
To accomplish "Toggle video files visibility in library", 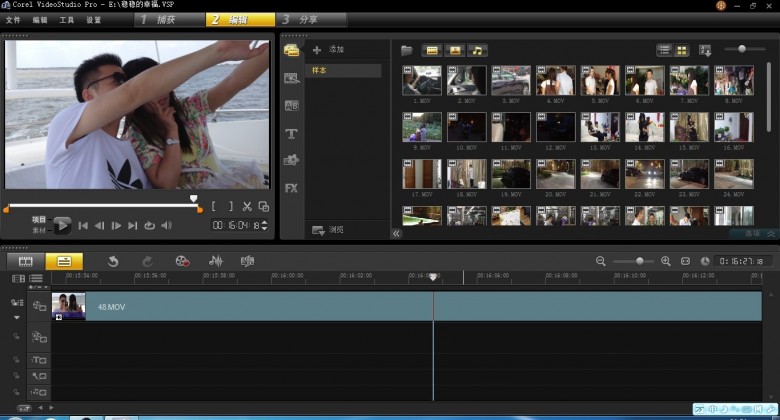I will (x=432, y=50).
